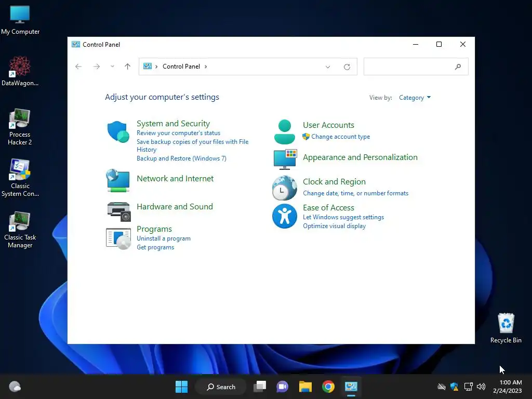
Task: Click the Appearance and Personalization monitor icon
Action: pyautogui.click(x=285, y=159)
